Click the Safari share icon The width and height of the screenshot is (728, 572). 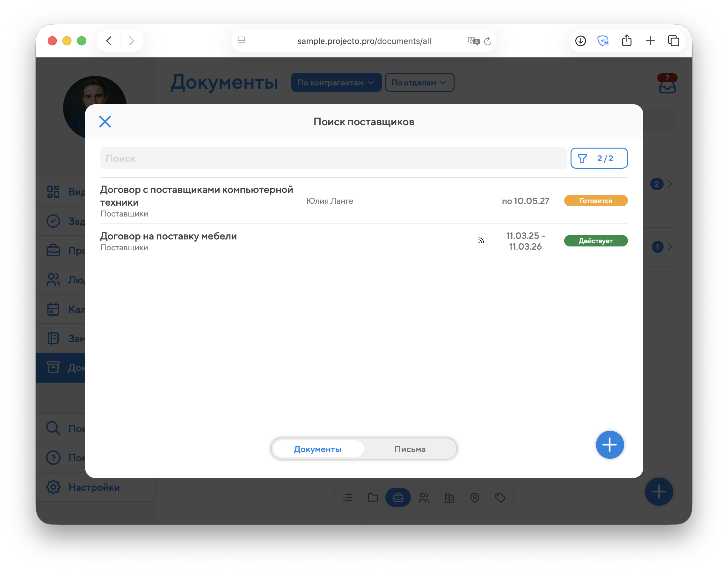pos(627,41)
